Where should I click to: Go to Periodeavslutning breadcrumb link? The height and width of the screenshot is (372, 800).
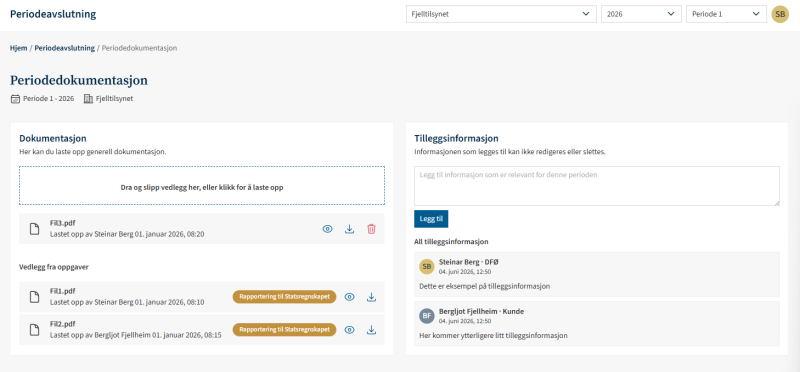[65, 48]
